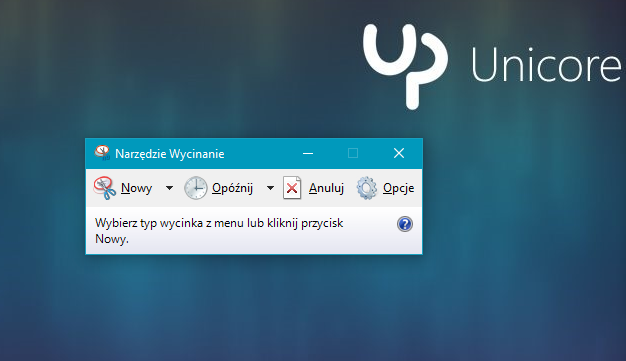Viewport: 626px width, 361px height.
Task: Open help via blue question mark icon
Action: pos(405,224)
